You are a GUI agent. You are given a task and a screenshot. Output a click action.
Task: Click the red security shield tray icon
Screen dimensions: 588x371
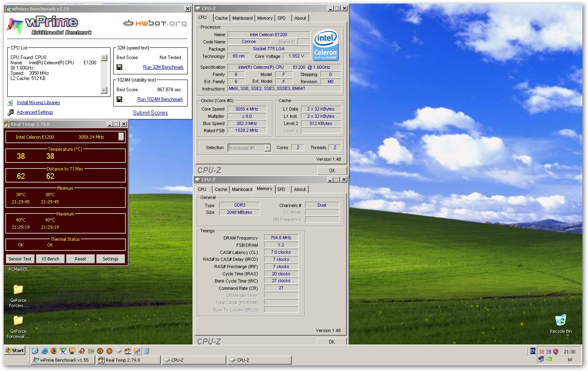click(x=555, y=352)
